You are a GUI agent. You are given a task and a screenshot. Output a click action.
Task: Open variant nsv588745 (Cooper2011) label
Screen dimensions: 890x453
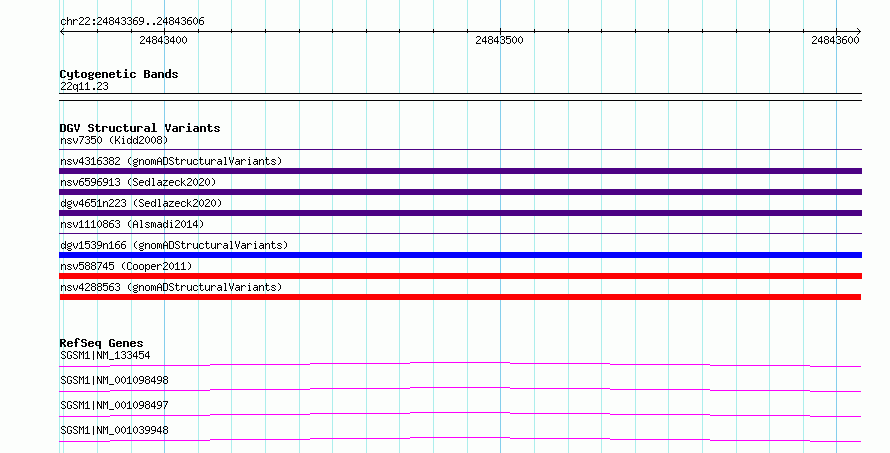coord(126,266)
